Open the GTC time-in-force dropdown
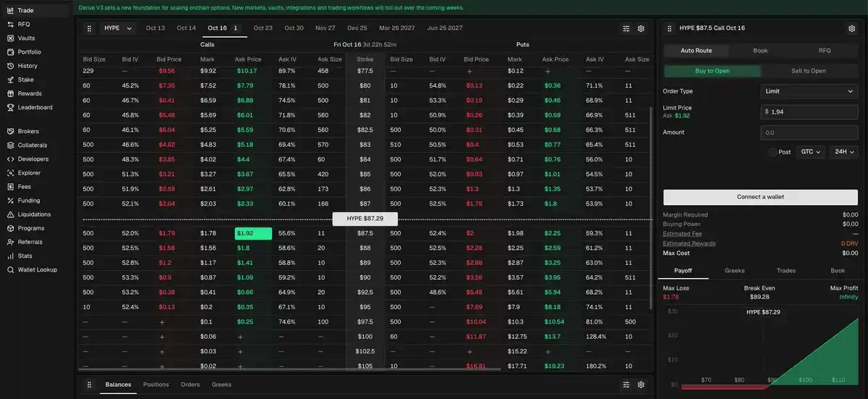Viewport: 868px width, 399px height. (810, 152)
